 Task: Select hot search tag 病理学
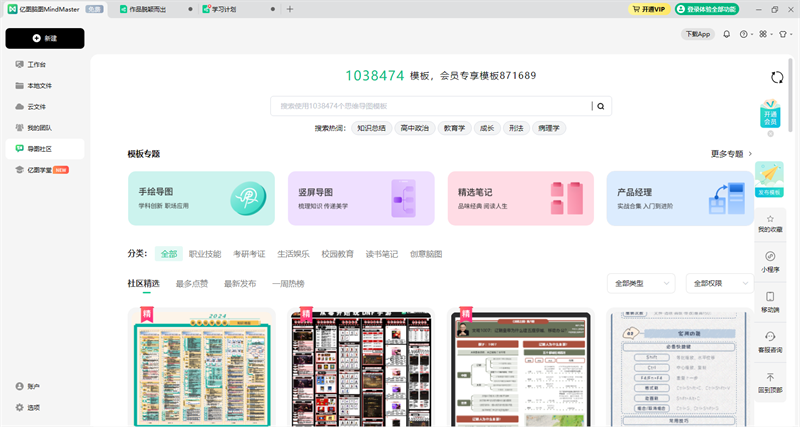549,128
